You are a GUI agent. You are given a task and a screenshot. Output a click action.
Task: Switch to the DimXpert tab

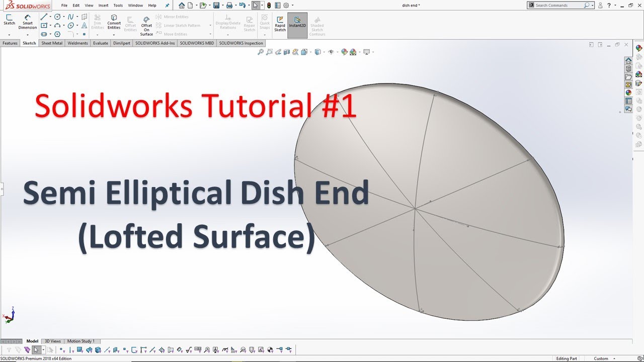122,43
